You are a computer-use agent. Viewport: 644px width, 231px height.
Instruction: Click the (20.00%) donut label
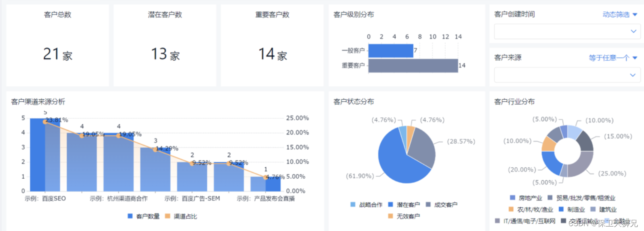522,170
